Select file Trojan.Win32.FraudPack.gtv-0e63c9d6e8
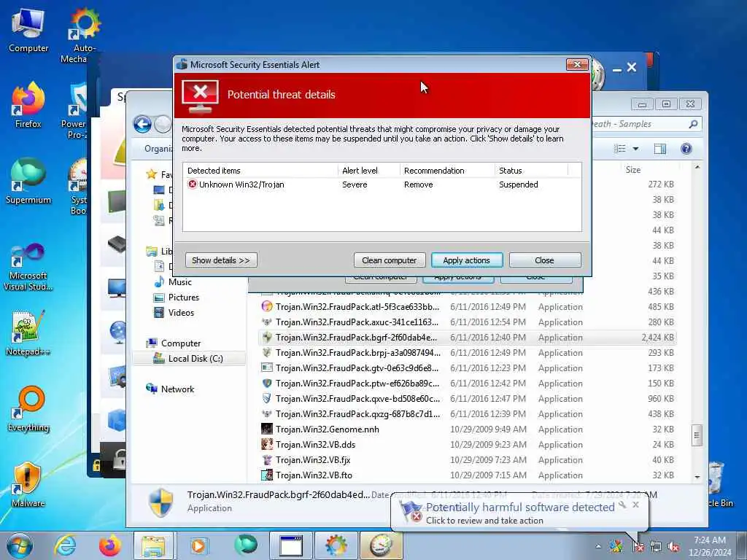 pos(467,367)
